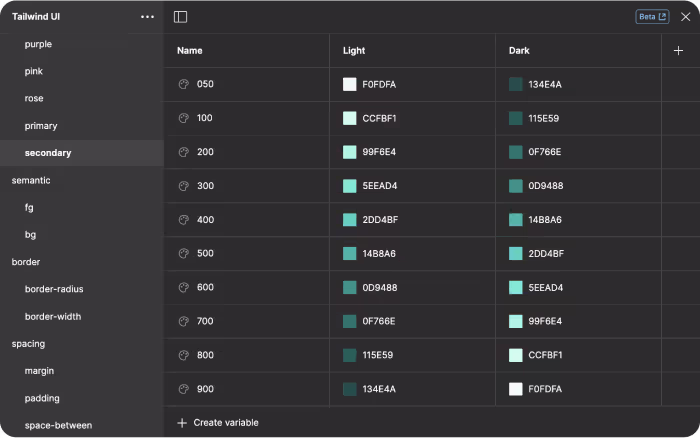Click Dark value CCFBF1 in row 800

[546, 355]
